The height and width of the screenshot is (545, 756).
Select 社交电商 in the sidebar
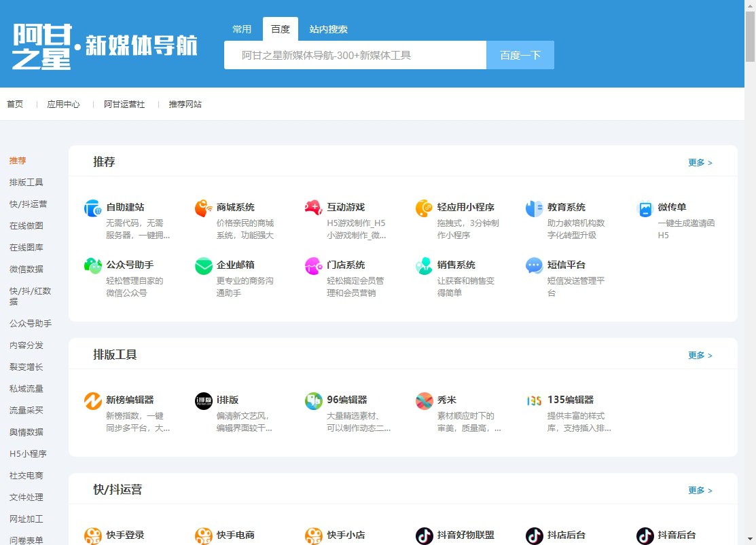(26, 475)
